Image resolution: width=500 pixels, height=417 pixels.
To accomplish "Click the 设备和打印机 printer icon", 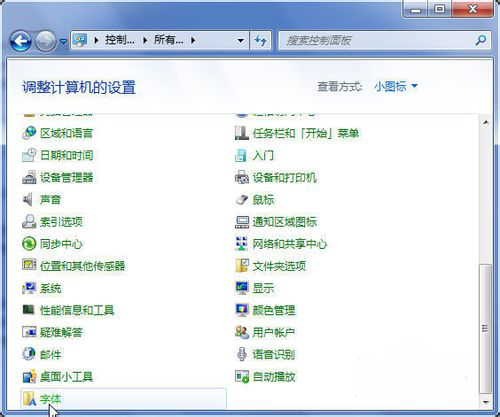I will [242, 177].
